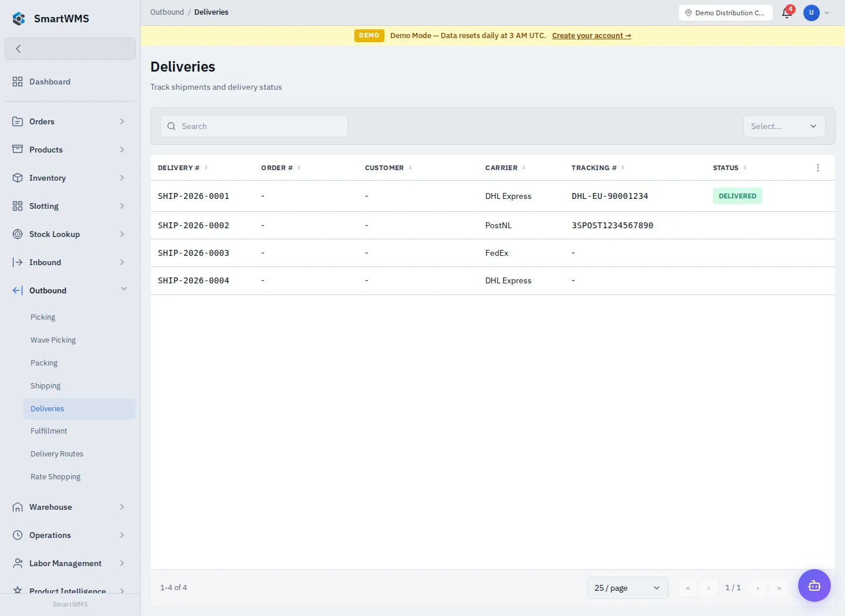Expand the Inventory menu

70,178
